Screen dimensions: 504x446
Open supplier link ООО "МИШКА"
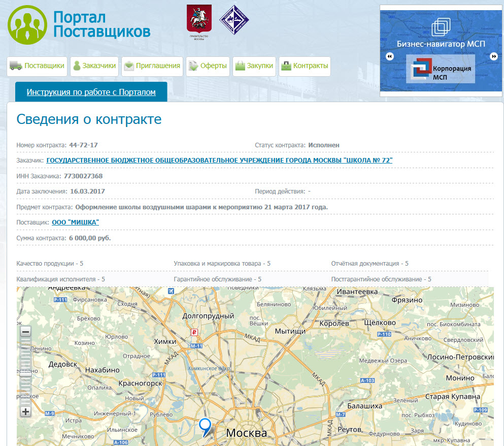75,222
